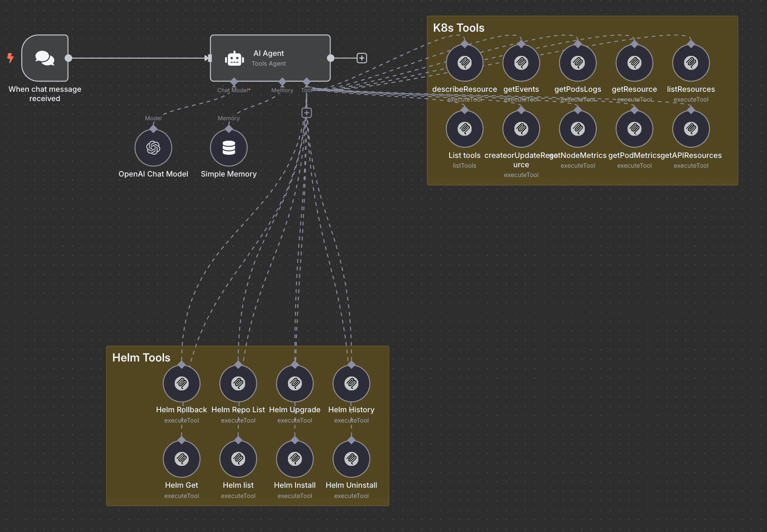The height and width of the screenshot is (532, 767).
Task: Select the Helm Get node
Action: pyautogui.click(x=182, y=459)
